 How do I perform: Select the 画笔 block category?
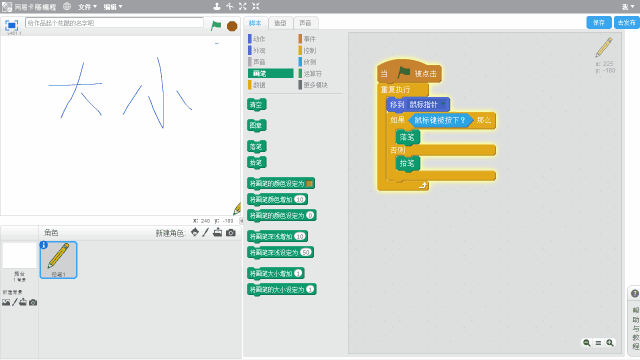[270, 73]
